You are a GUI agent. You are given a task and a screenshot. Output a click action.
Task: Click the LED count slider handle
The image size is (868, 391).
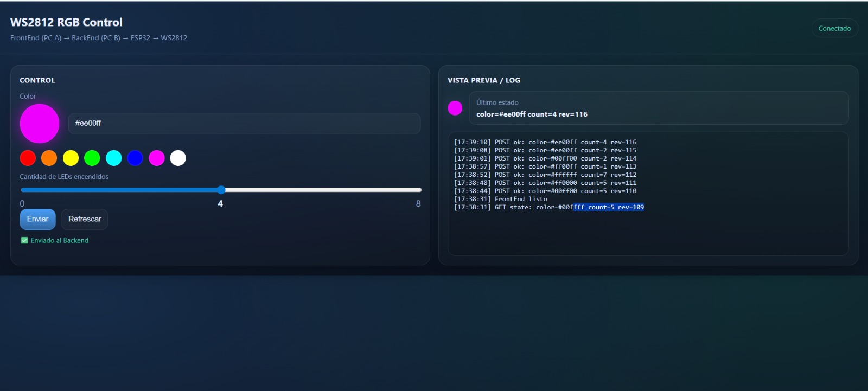pos(221,190)
